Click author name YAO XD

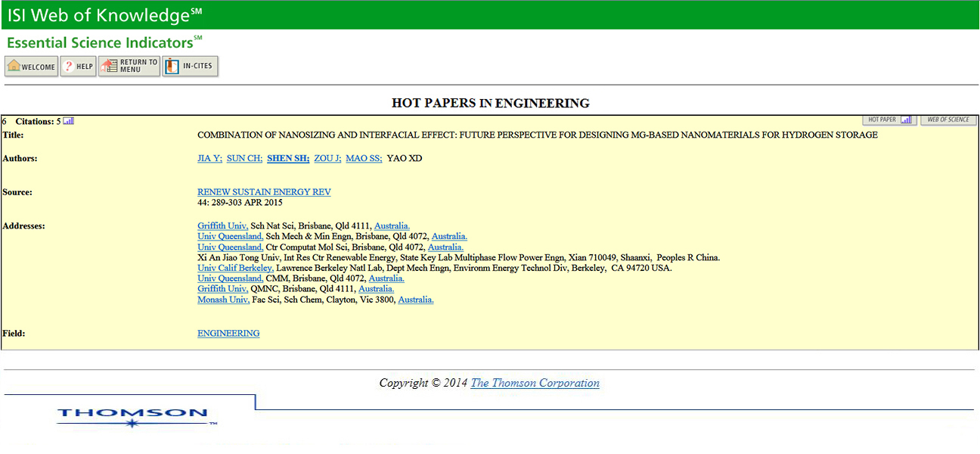point(405,158)
